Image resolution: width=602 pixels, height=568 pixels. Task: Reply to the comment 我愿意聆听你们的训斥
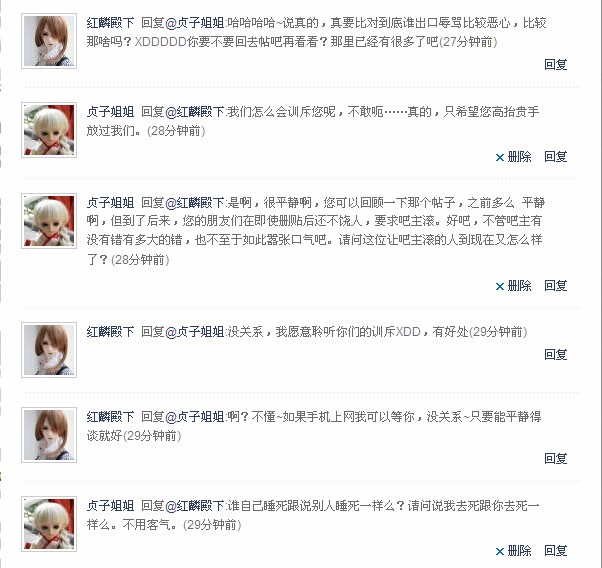[556, 354]
